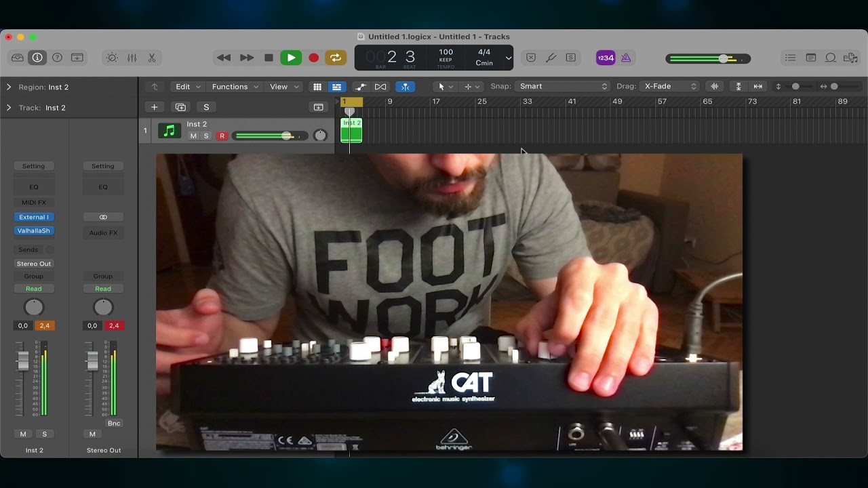The width and height of the screenshot is (868, 488).
Task: Open the Note Pads
Action: (x=810, y=58)
